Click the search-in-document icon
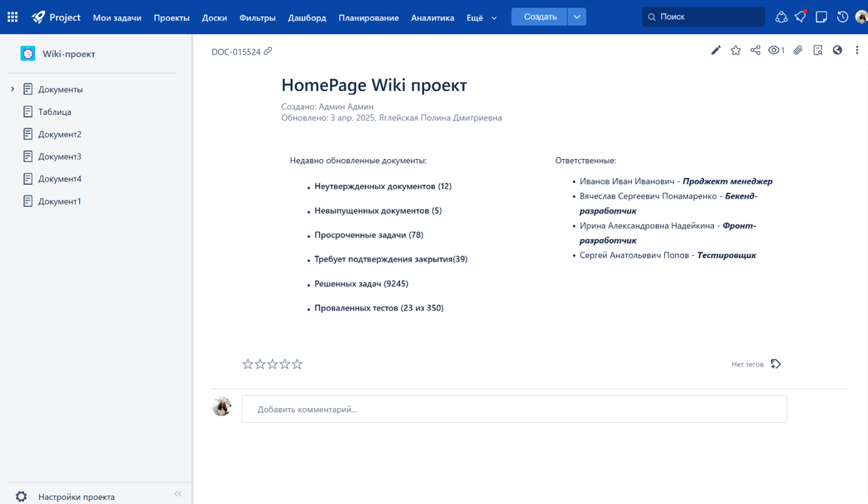Image resolution: width=868 pixels, height=504 pixels. click(818, 50)
